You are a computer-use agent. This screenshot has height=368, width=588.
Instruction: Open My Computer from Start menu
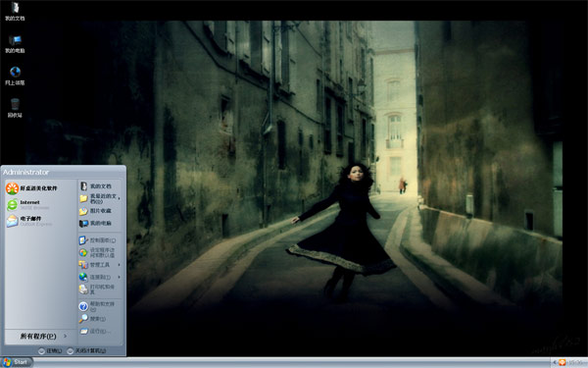100,223
